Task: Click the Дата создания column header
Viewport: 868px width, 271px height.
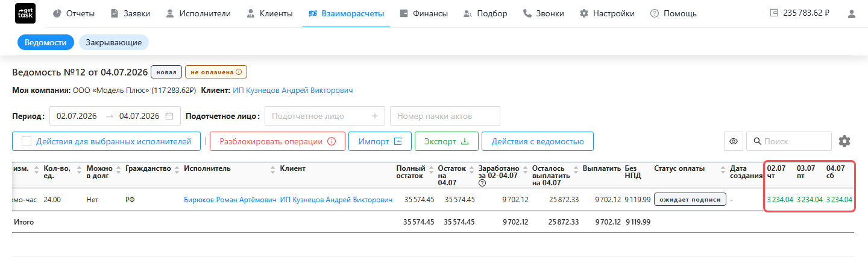Action: pyautogui.click(x=746, y=172)
